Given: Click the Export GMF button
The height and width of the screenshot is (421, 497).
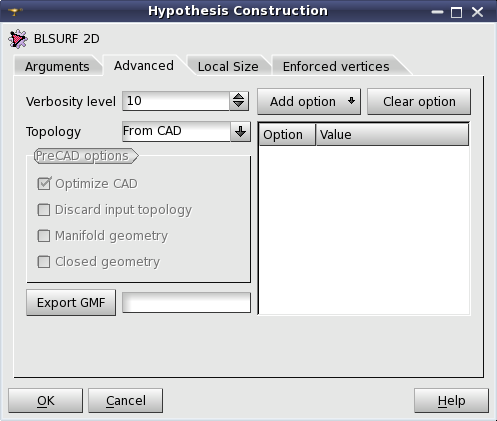Looking at the screenshot, I should (71, 303).
